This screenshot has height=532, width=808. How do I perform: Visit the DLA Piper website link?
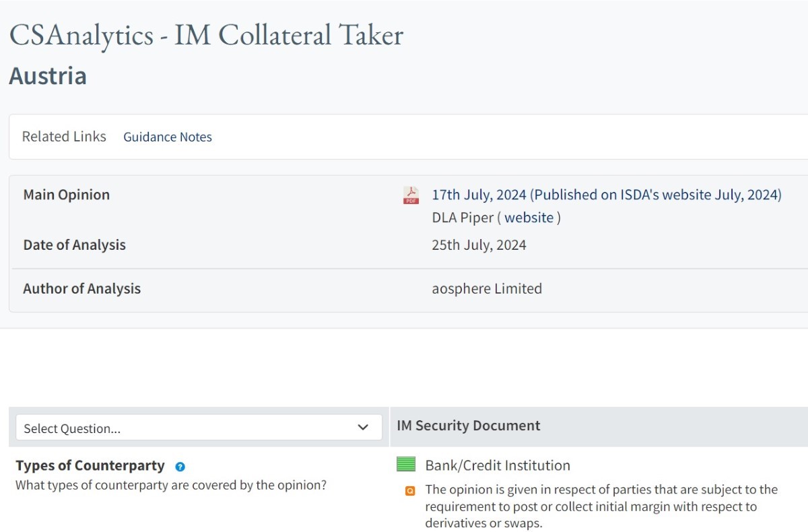pos(529,218)
